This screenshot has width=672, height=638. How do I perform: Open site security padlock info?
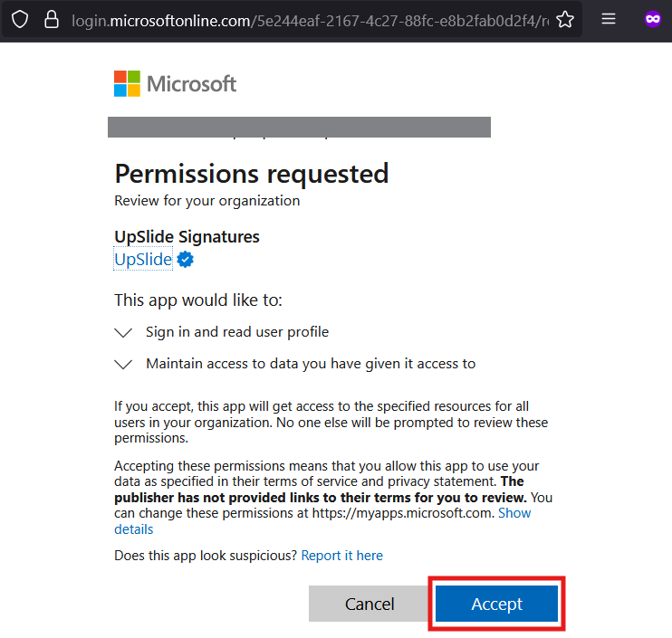click(x=52, y=19)
